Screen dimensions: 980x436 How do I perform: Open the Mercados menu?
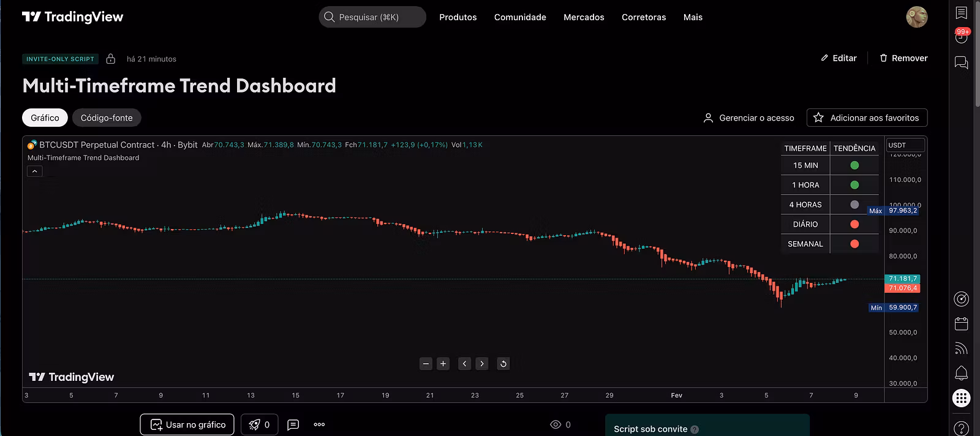click(x=584, y=17)
